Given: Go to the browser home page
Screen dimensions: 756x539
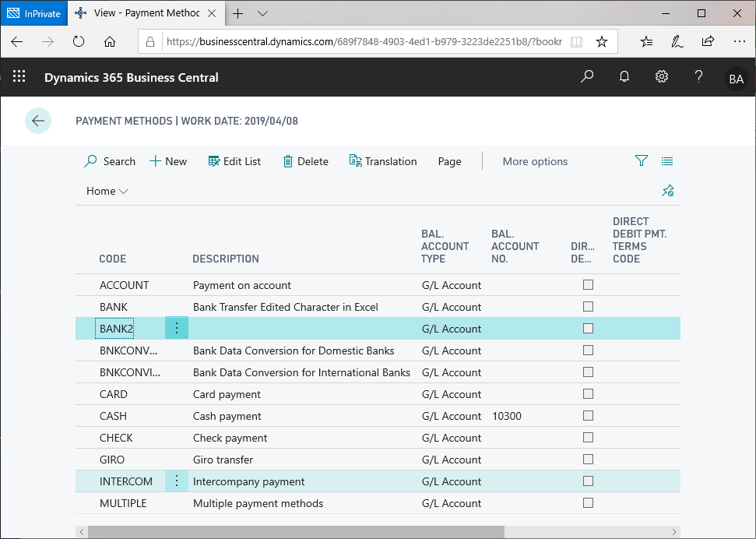Looking at the screenshot, I should coord(110,41).
